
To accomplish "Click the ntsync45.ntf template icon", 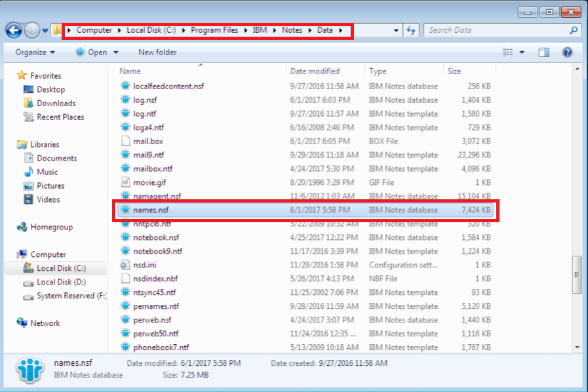I will (x=125, y=292).
